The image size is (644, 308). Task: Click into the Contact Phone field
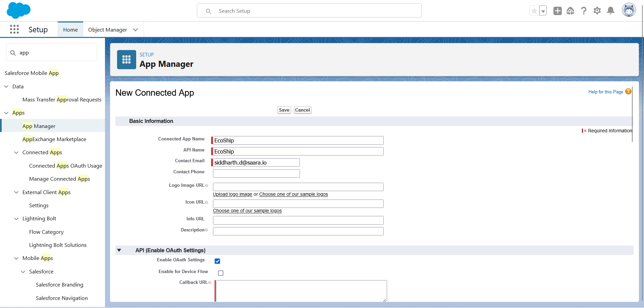256,173
